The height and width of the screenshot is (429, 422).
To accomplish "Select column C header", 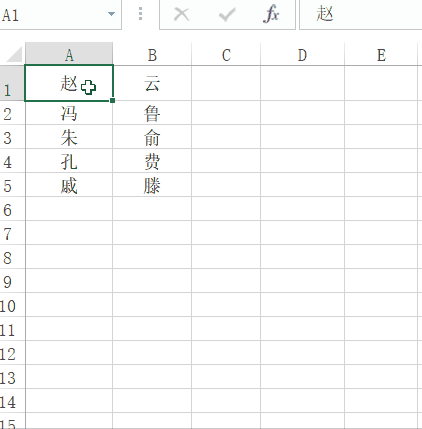I will click(x=226, y=54).
